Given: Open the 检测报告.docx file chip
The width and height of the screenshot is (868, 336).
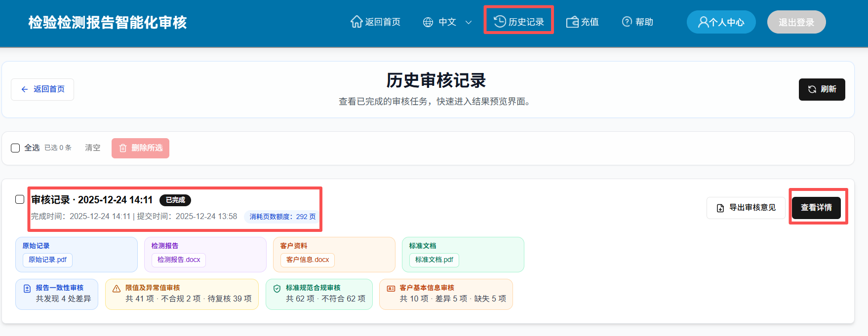Looking at the screenshot, I should (179, 260).
